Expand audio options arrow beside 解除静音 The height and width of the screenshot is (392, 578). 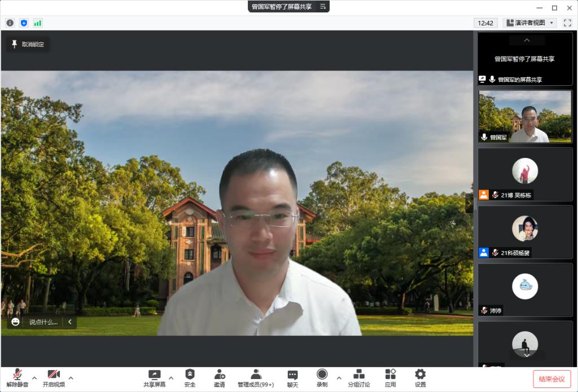(x=34, y=377)
